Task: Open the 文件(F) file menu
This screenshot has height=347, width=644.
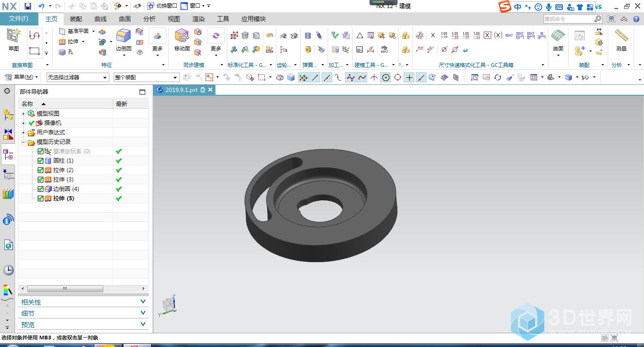Action: pyautogui.click(x=19, y=19)
